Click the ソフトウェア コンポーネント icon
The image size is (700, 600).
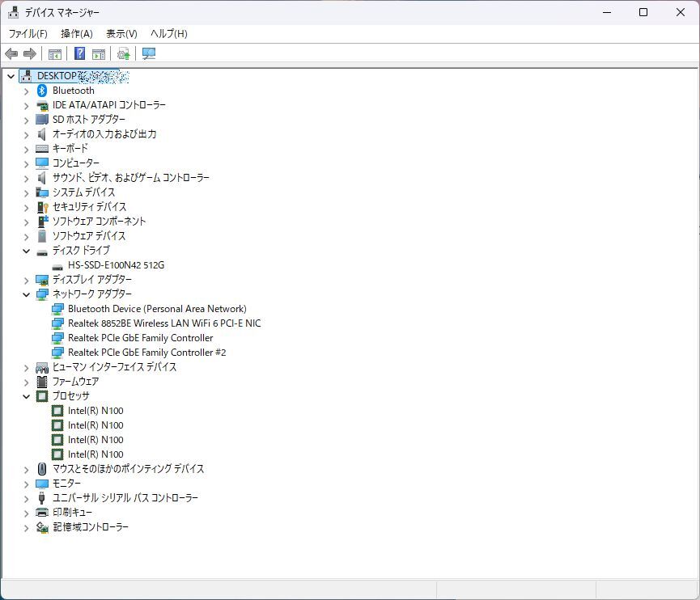(x=42, y=222)
